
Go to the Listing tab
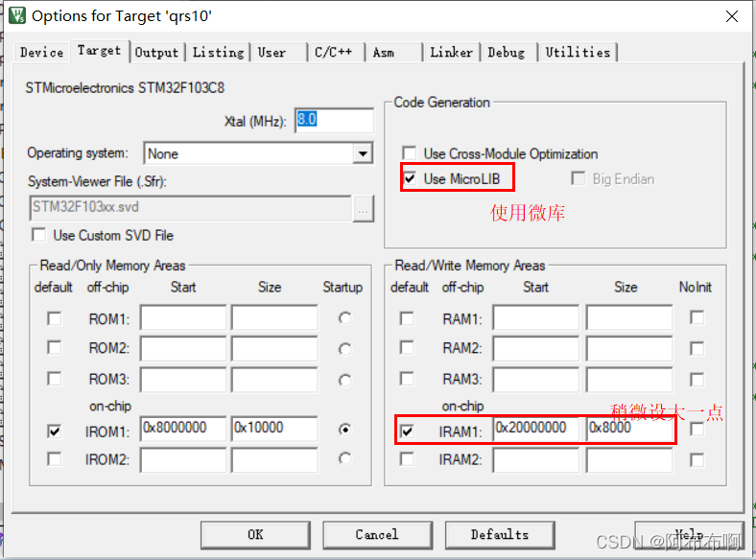(219, 53)
